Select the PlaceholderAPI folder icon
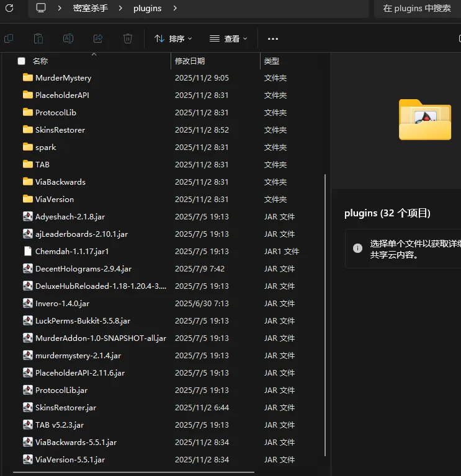 tap(28, 95)
